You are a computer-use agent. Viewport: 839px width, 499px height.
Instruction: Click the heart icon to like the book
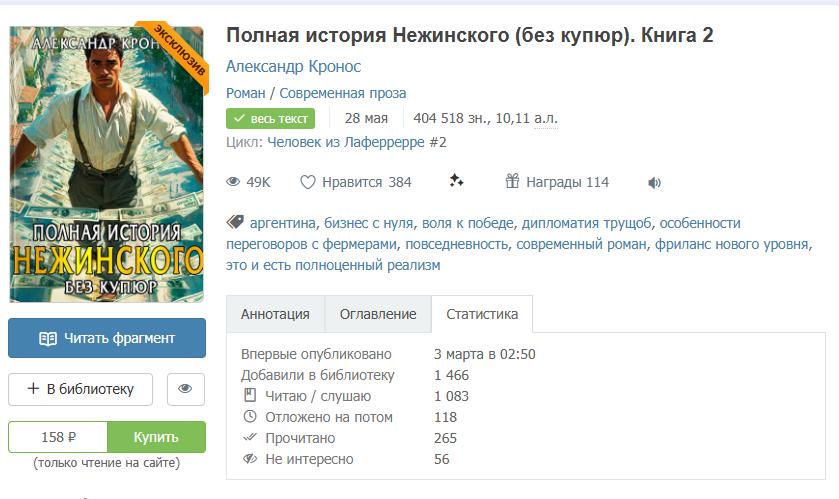(x=308, y=182)
